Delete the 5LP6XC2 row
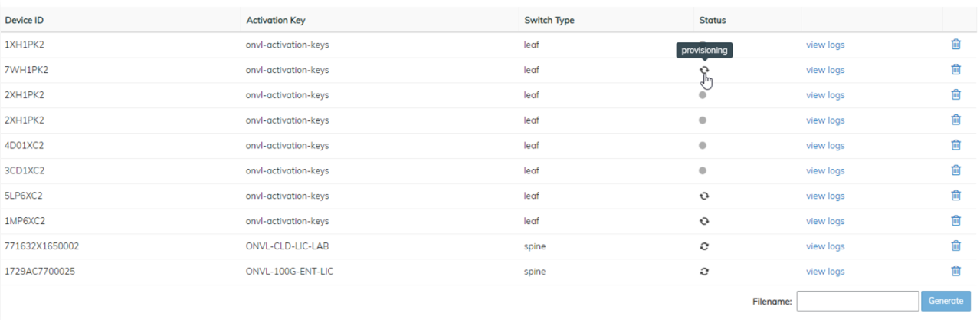 [955, 196]
